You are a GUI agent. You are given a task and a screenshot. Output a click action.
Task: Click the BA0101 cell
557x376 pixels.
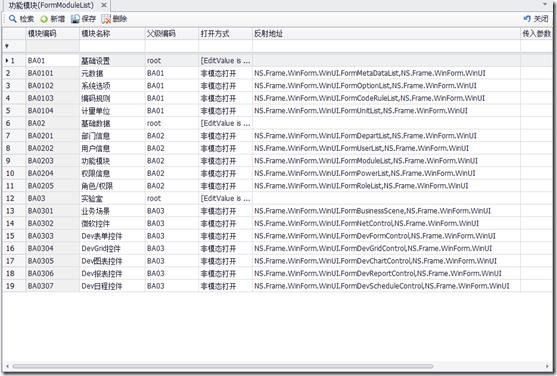point(53,73)
